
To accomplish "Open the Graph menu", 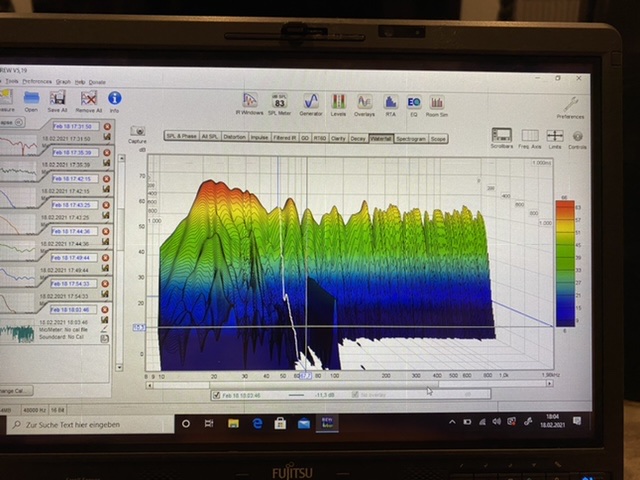I will [63, 81].
